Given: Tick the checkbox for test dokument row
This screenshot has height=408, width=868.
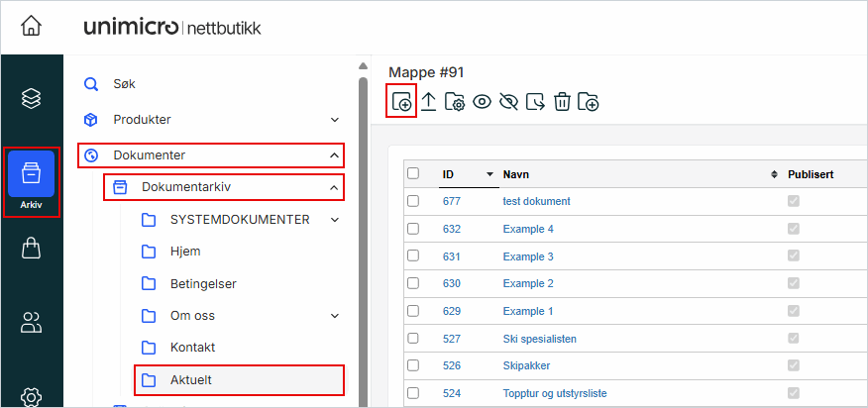Looking at the screenshot, I should coord(414,201).
